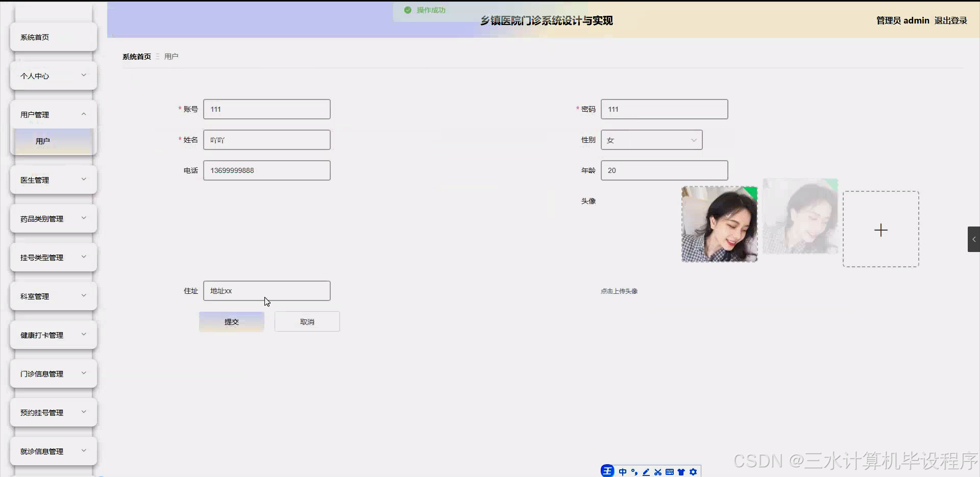This screenshot has height=477, width=980.
Task: Select the handwriting pencil icon on input toolbar
Action: point(647,471)
